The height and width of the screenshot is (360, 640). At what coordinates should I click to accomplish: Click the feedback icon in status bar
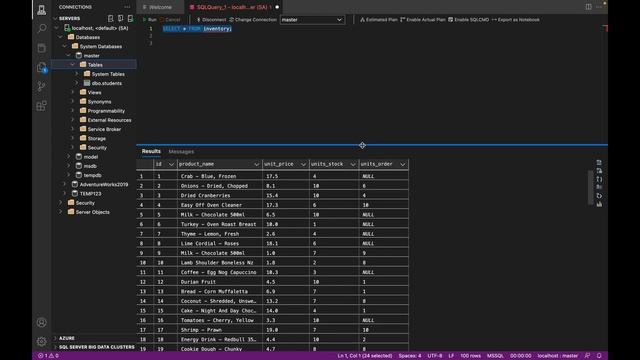pyautogui.click(x=587, y=356)
